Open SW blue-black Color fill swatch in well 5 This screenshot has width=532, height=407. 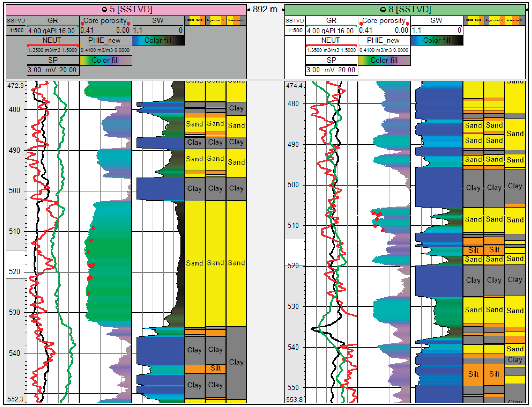point(158,40)
